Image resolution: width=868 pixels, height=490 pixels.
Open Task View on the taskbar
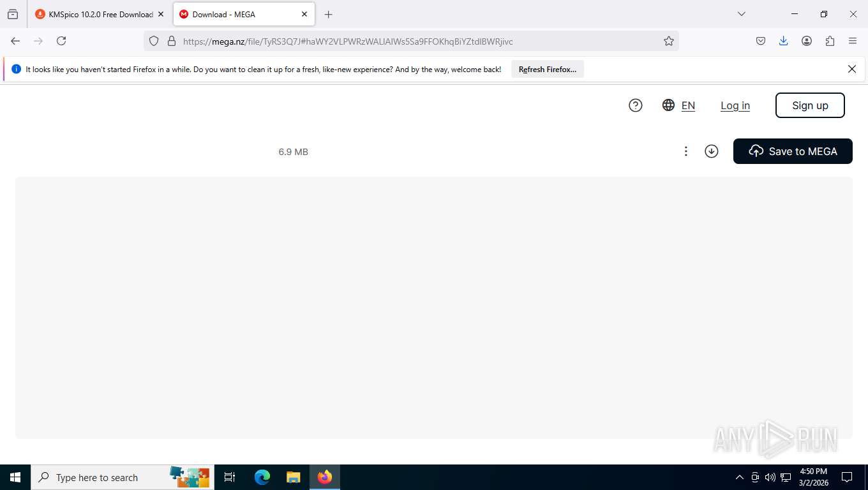pyautogui.click(x=230, y=477)
